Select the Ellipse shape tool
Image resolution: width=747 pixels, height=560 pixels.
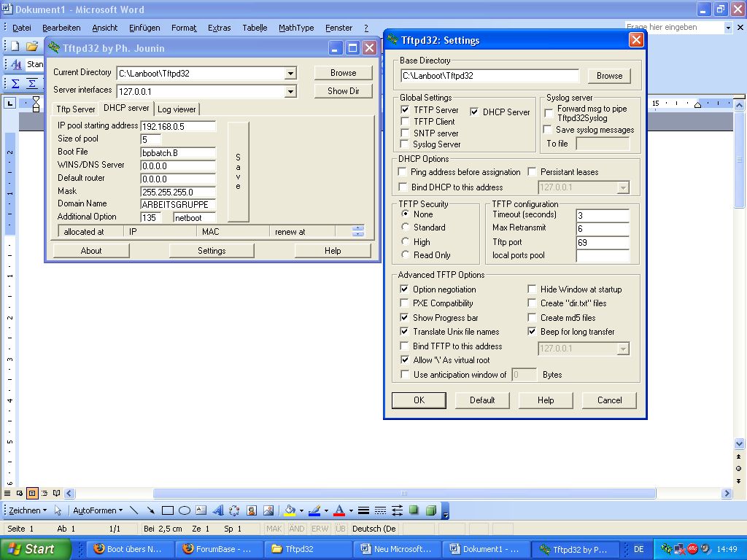click(x=185, y=510)
